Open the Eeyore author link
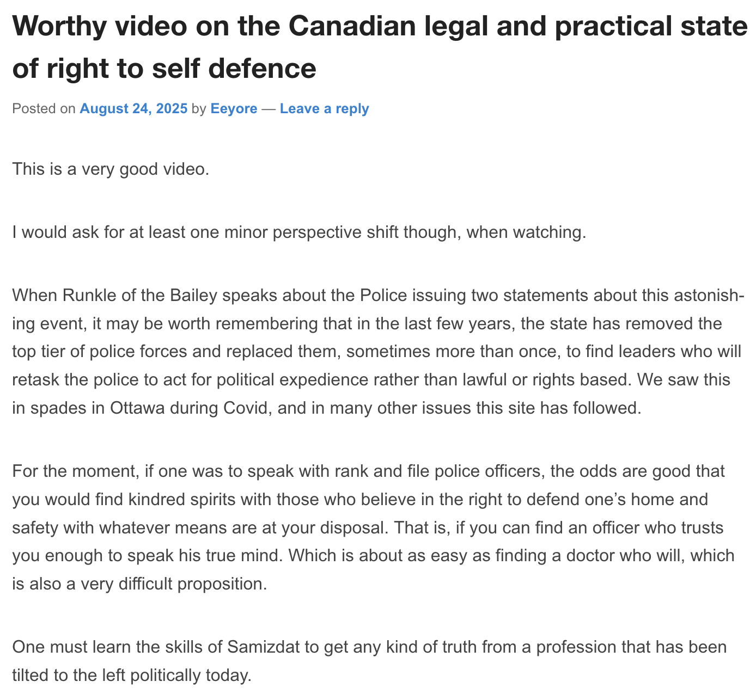This screenshot has height=700, width=756. 234,109
